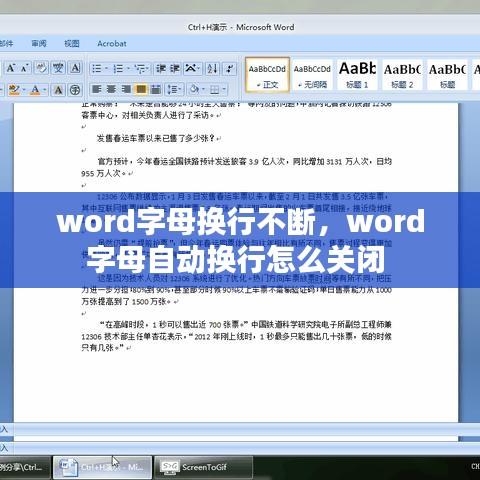Click the Clear Formatting eraser icon
Image resolution: width=480 pixels, height=480 pixels.
pos(41,69)
